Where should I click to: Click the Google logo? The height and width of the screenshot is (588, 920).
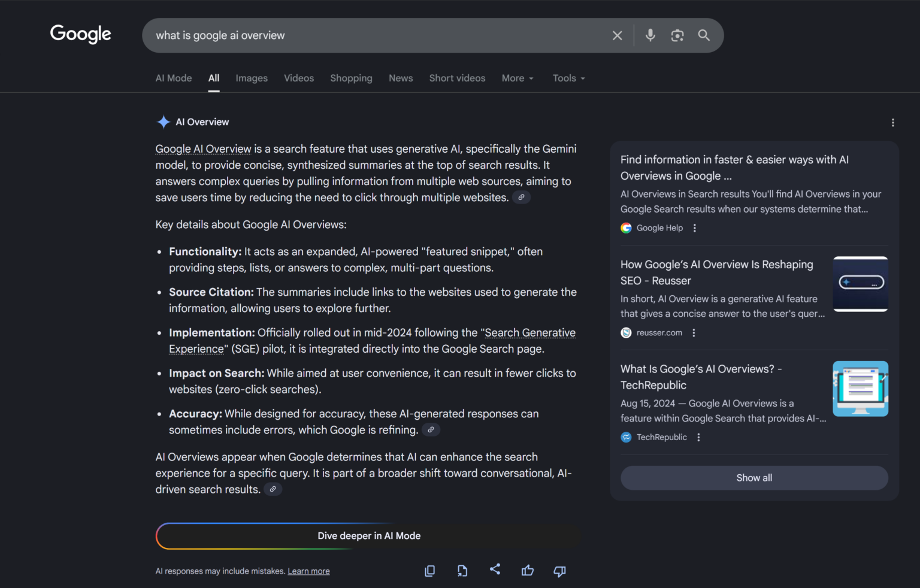[81, 35]
